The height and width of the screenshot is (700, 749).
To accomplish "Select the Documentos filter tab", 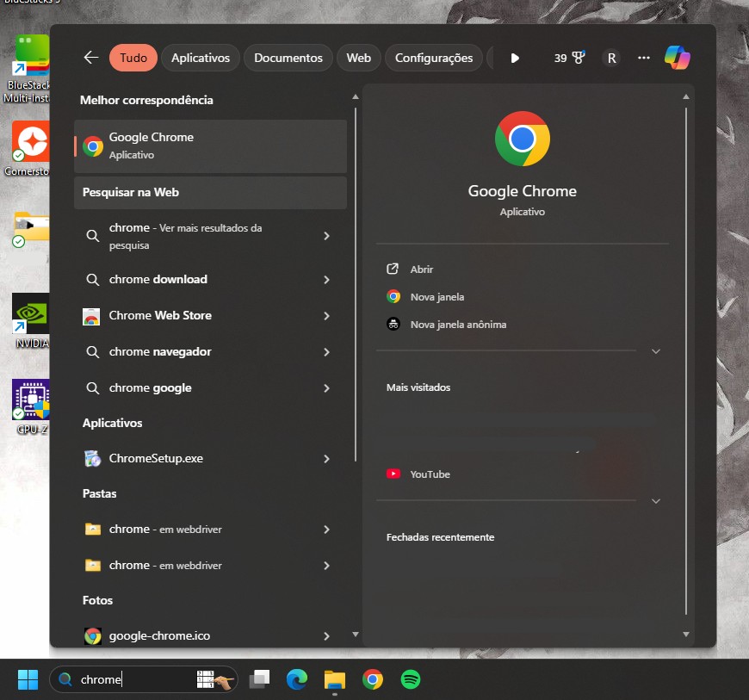I will tap(288, 58).
